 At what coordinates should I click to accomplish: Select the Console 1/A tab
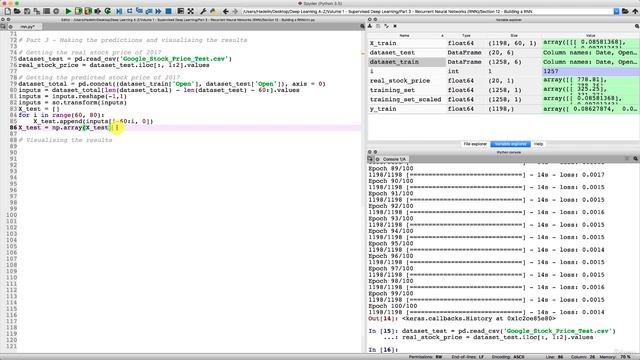click(394, 159)
